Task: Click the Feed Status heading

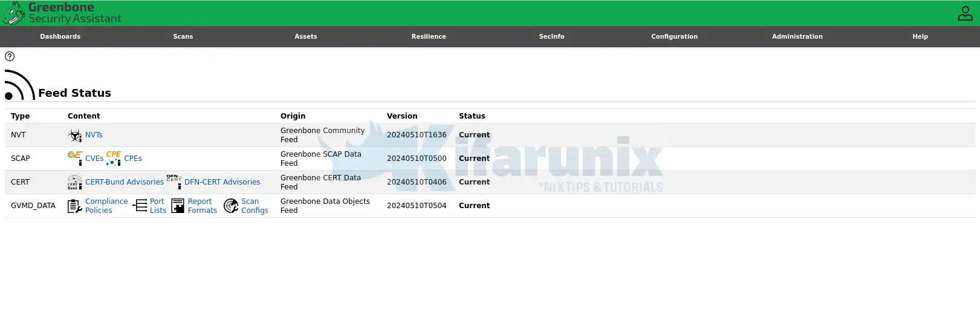Action: click(74, 93)
